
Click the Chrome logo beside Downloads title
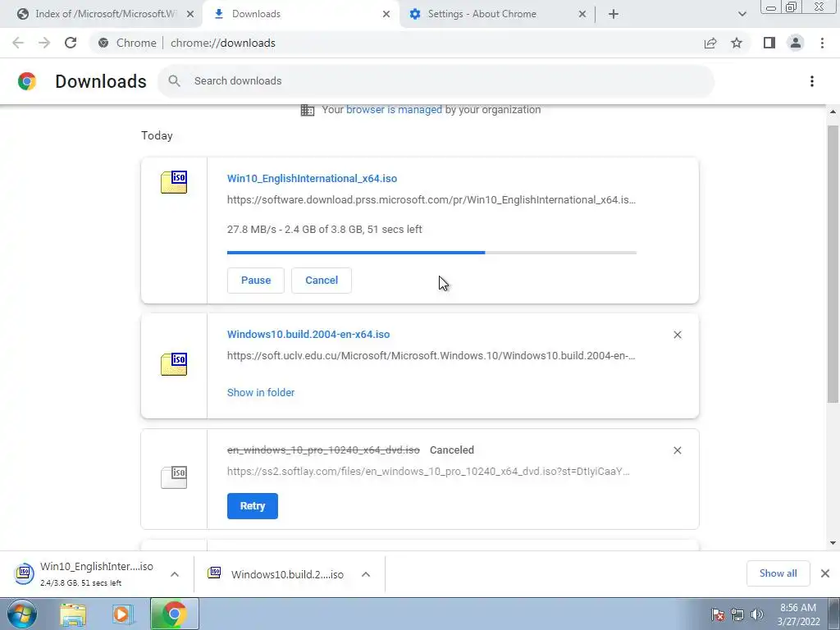point(27,81)
